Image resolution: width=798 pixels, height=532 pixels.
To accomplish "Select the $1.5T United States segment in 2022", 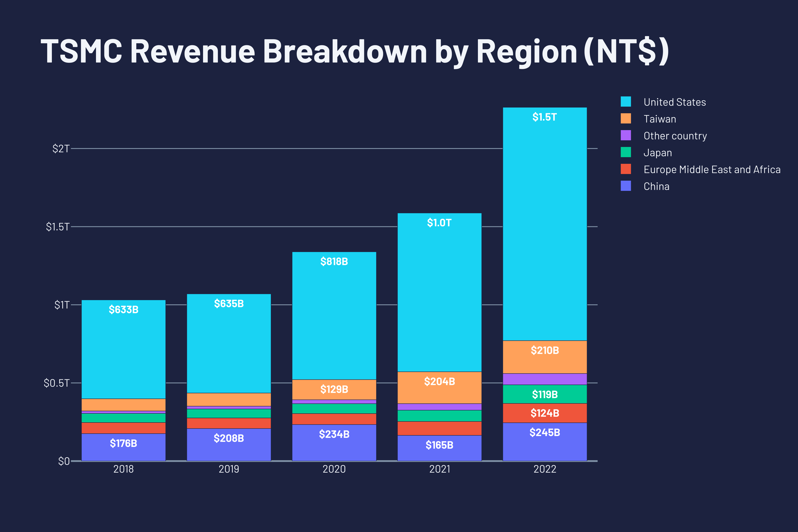I will click(545, 224).
